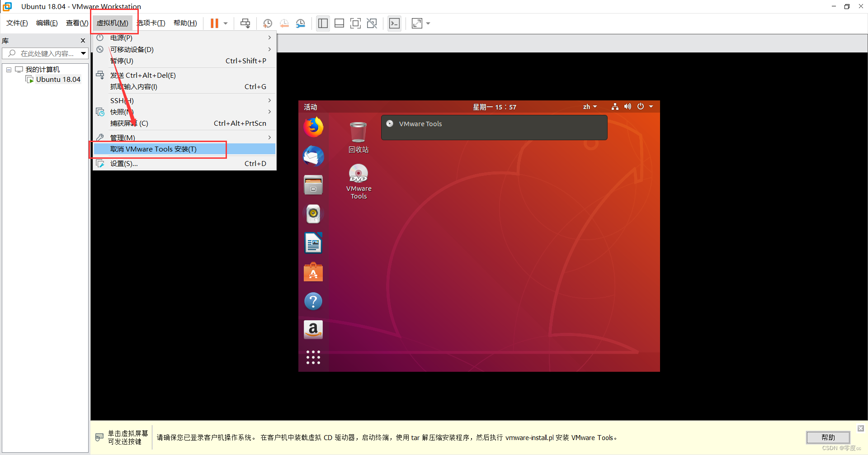The image size is (868, 455).
Task: Take a snapshot of this virtual machine
Action: click(267, 23)
